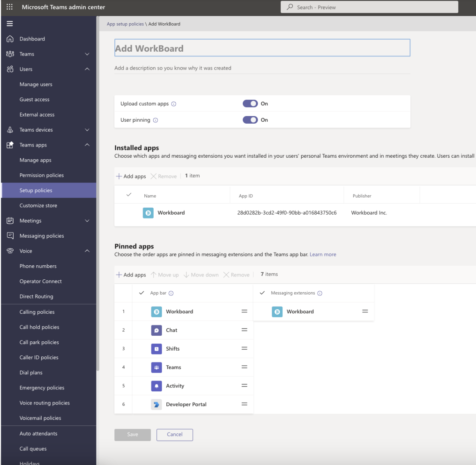The height and width of the screenshot is (465, 476).
Task: Click the Shifts app icon
Action: point(156,349)
